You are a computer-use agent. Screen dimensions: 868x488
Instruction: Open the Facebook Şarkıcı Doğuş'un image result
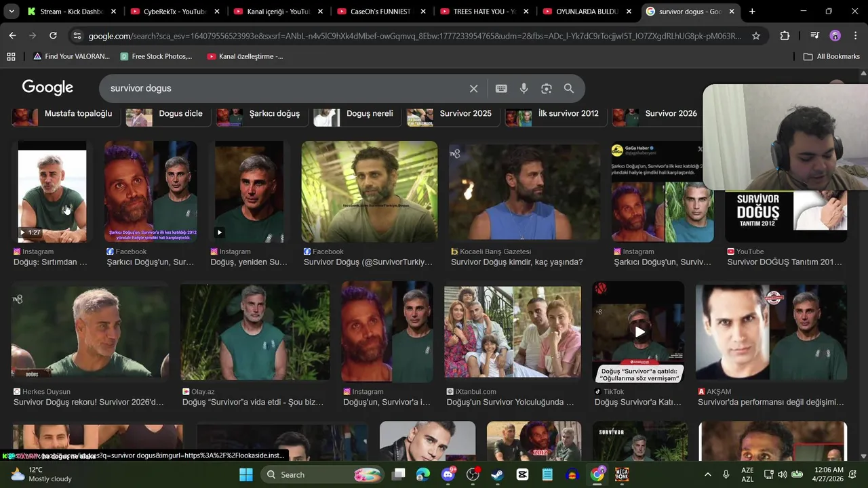click(151, 192)
